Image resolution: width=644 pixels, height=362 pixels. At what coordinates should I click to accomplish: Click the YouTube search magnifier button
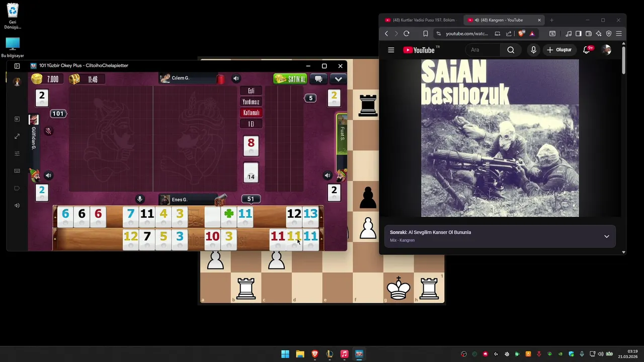pyautogui.click(x=511, y=50)
